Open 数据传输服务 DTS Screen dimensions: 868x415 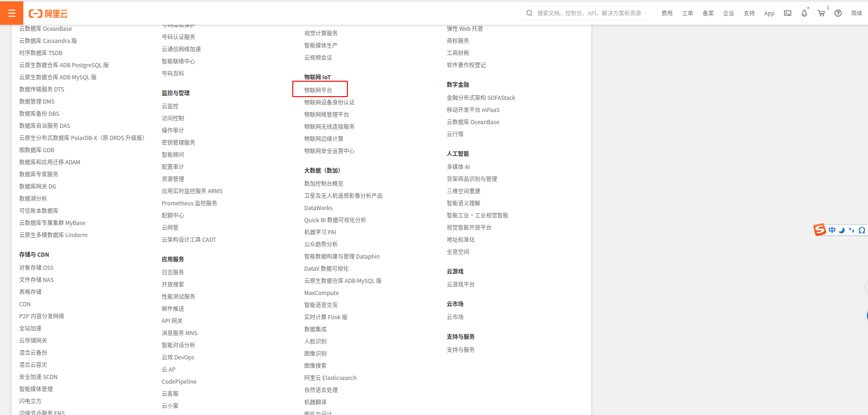pos(42,89)
